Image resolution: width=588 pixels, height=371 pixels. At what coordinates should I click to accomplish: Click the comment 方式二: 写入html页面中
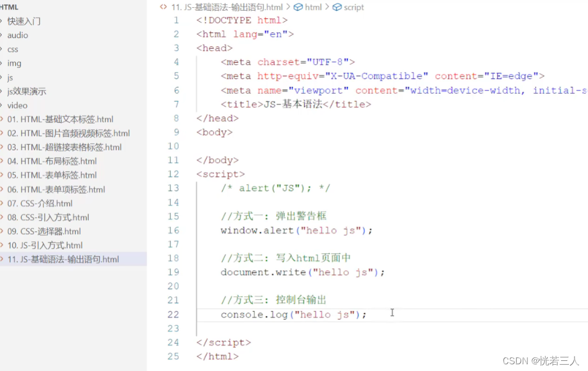point(286,258)
